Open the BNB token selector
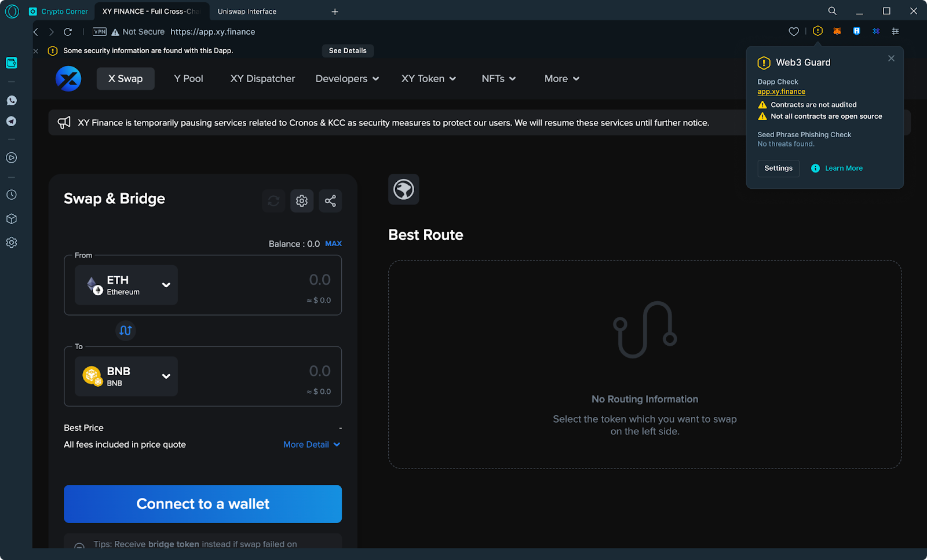This screenshot has width=927, height=560. click(x=126, y=376)
